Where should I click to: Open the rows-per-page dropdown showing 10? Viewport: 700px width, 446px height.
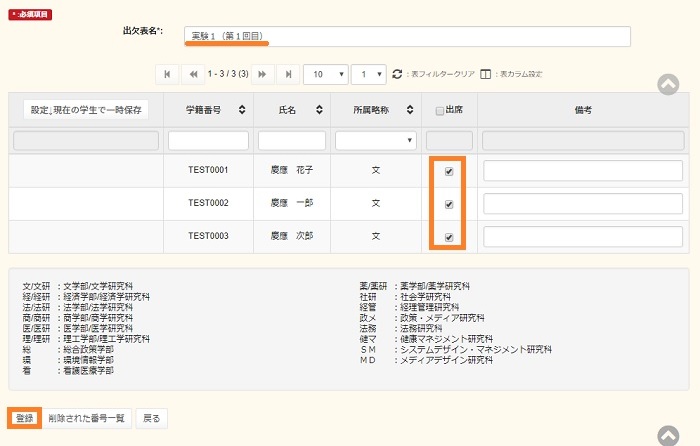(x=326, y=74)
